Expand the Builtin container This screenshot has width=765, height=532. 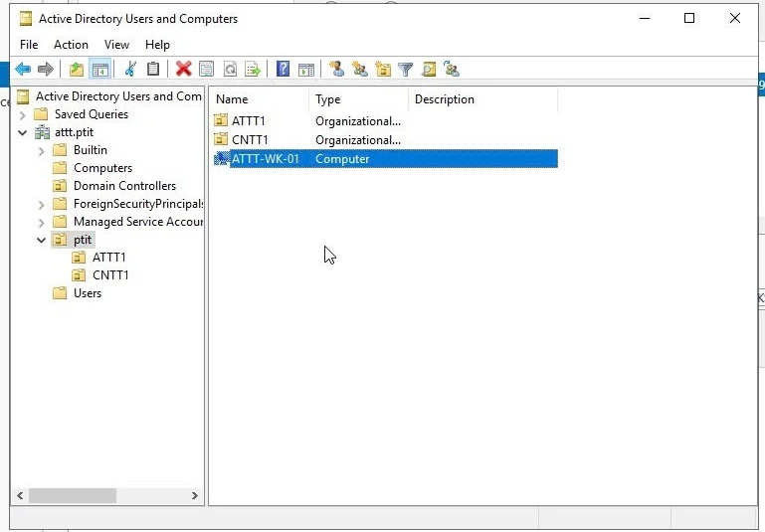(42, 151)
